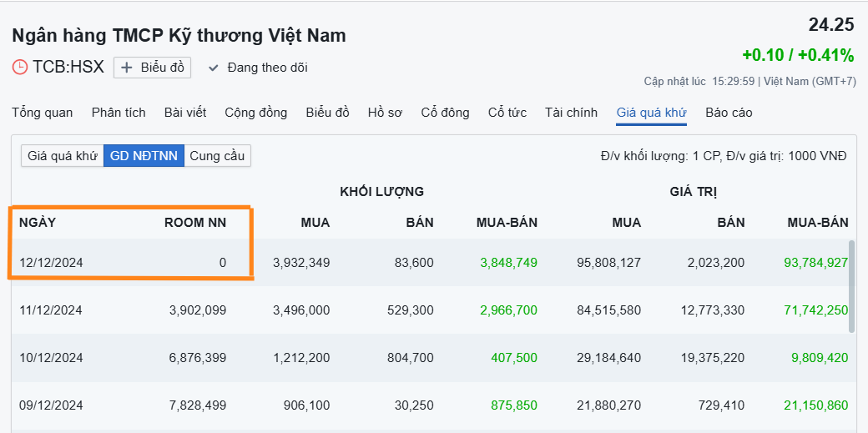Click sell value 2,023,200

[716, 263]
